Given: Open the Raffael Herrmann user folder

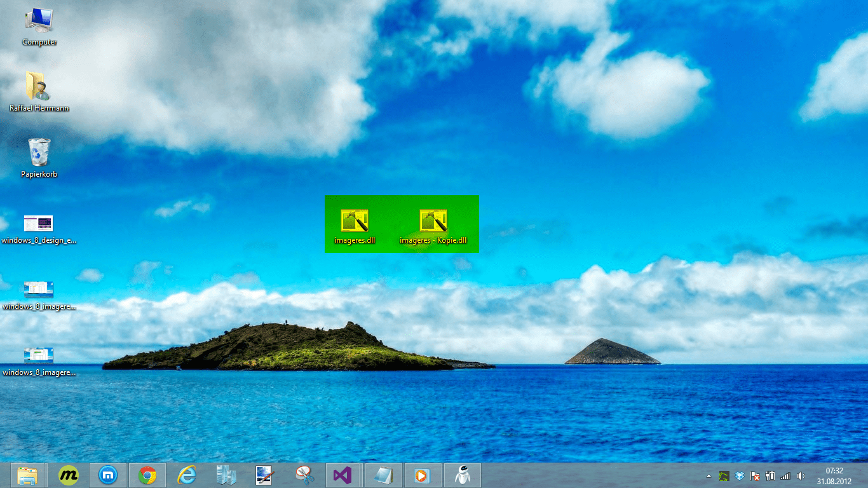Looking at the screenshot, I should [39, 92].
